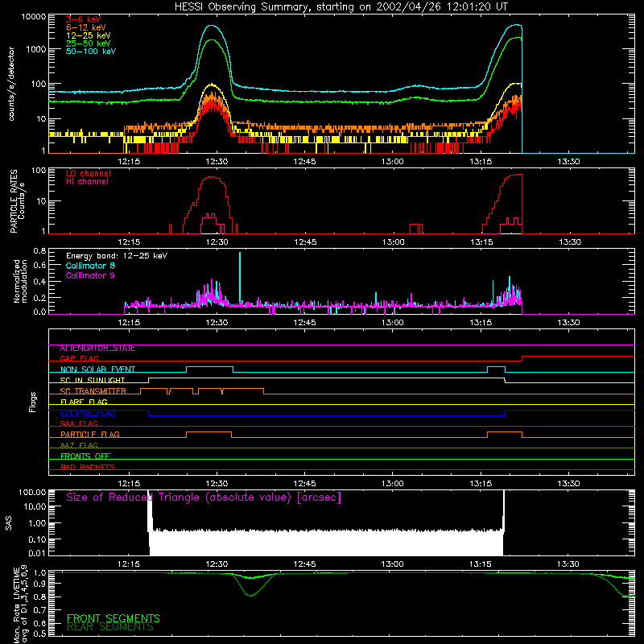
Task: Click '12:30' under the SAS panel
Action: tap(217, 564)
